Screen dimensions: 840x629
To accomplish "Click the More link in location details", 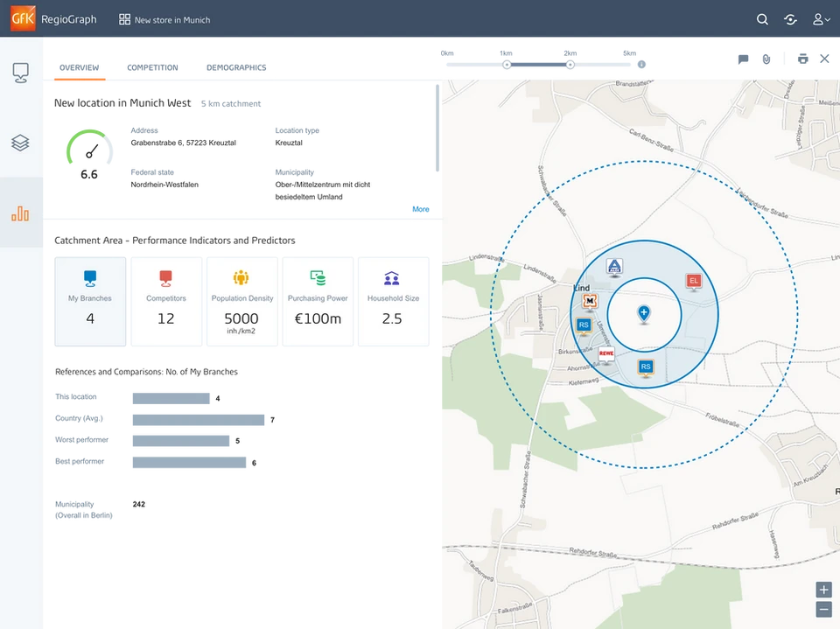I will pyautogui.click(x=421, y=209).
